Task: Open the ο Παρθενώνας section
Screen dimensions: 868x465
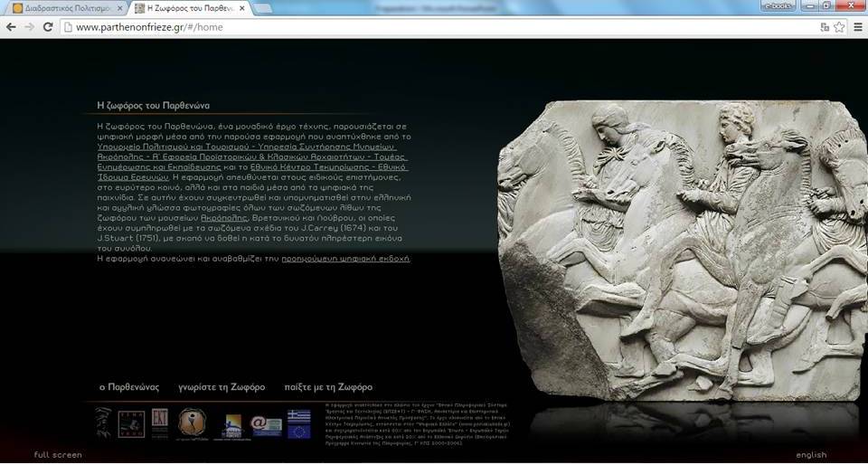Action: (129, 387)
